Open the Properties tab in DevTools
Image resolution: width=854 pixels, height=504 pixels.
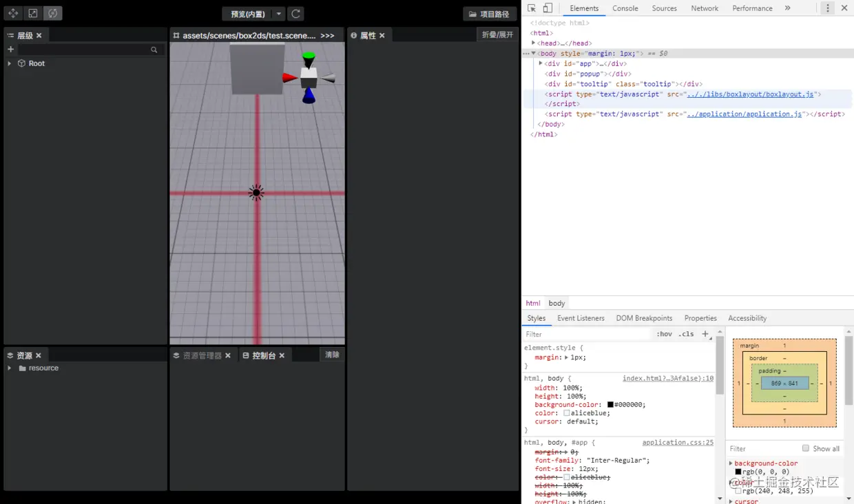(x=700, y=318)
